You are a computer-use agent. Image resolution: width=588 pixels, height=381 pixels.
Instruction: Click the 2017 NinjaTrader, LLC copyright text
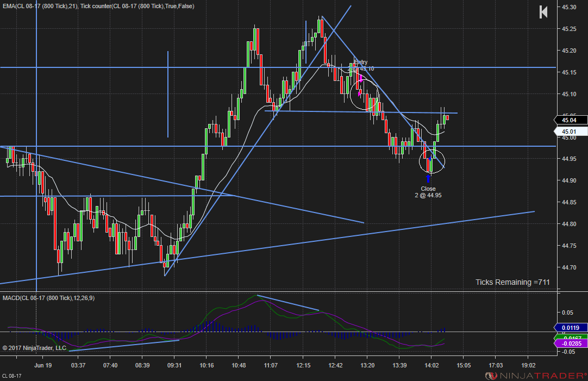tap(34, 348)
